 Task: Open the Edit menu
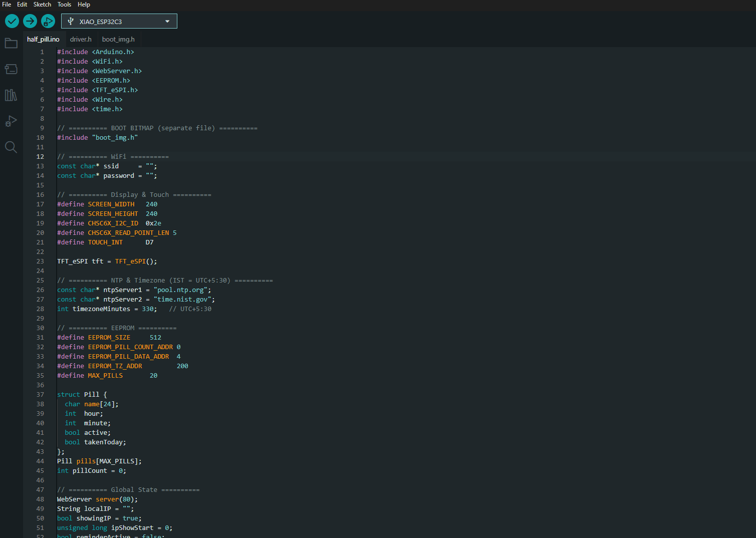point(22,5)
